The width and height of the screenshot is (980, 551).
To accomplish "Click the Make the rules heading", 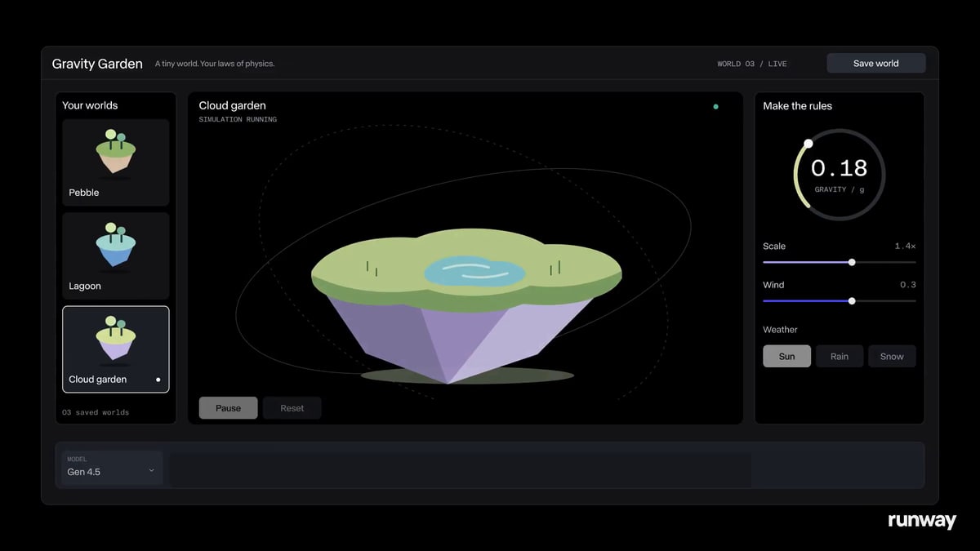I will (797, 106).
